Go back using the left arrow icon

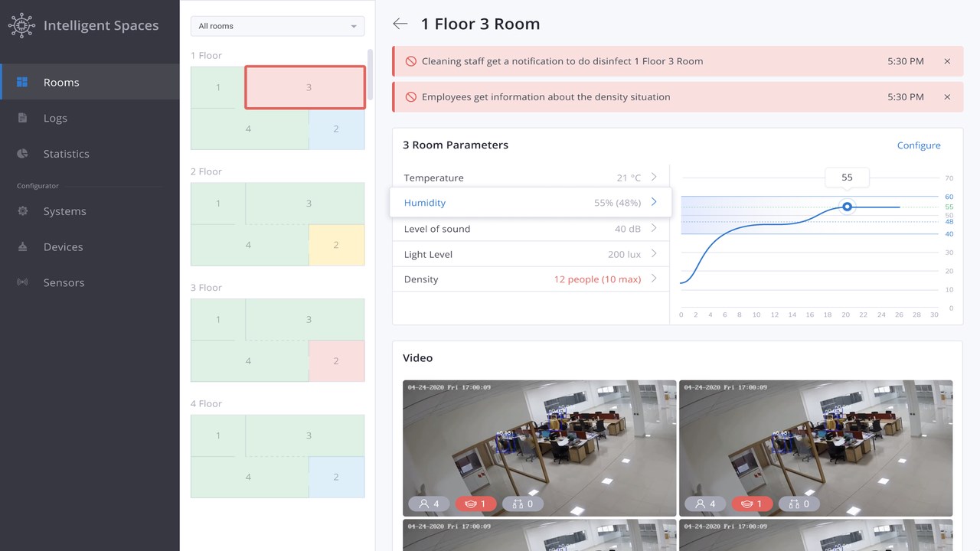coord(400,24)
